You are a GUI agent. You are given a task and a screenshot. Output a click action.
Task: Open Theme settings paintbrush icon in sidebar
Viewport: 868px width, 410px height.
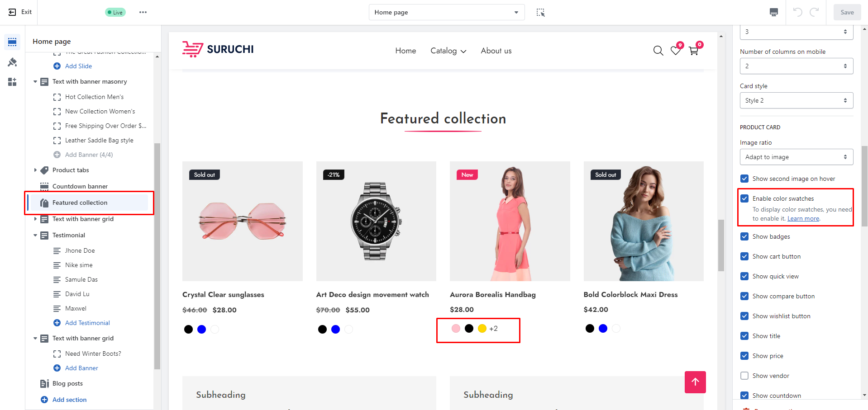(x=12, y=62)
